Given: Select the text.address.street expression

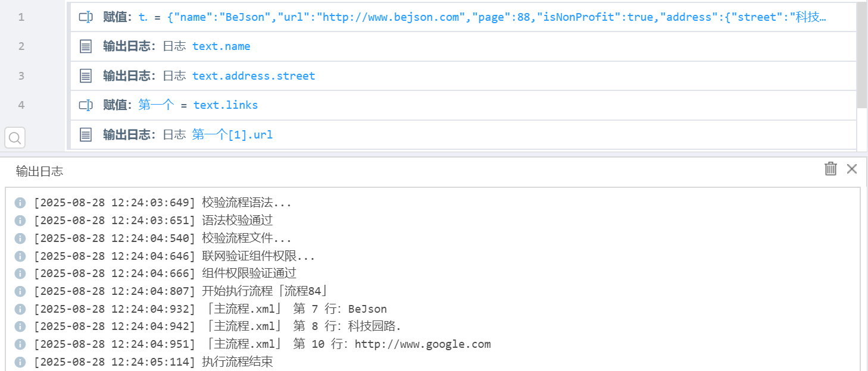Looking at the screenshot, I should point(254,76).
